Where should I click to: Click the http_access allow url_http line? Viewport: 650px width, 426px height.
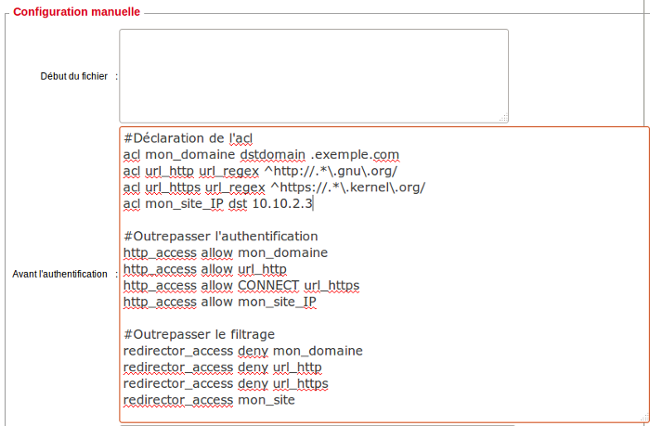(x=205, y=269)
